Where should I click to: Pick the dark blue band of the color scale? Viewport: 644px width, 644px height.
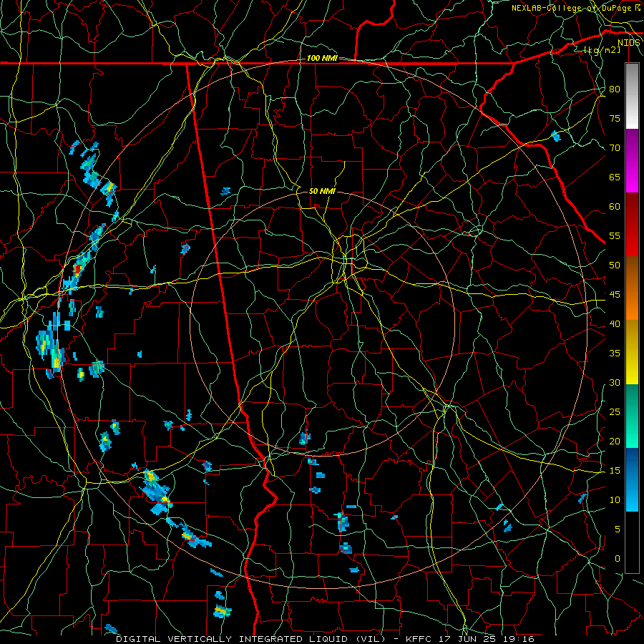[632, 479]
